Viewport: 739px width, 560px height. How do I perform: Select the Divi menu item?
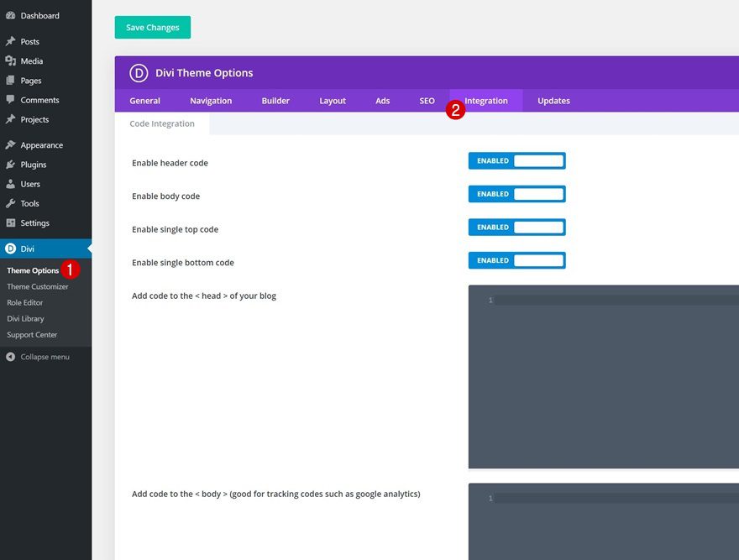[45, 249]
